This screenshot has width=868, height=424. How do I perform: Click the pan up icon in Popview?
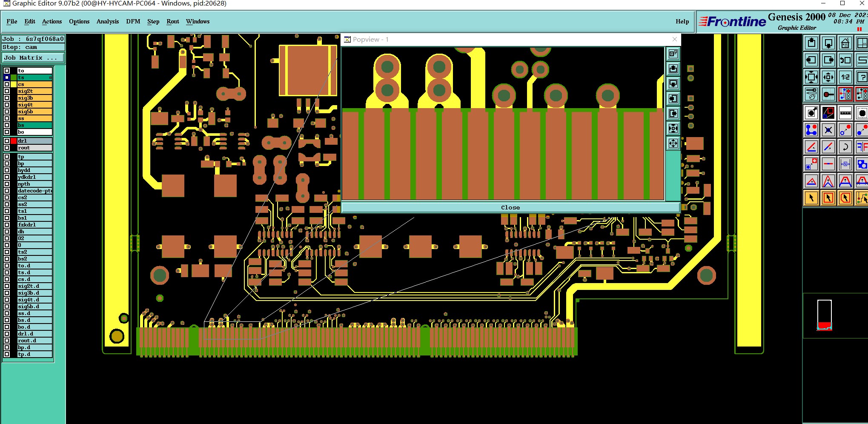coord(673,69)
